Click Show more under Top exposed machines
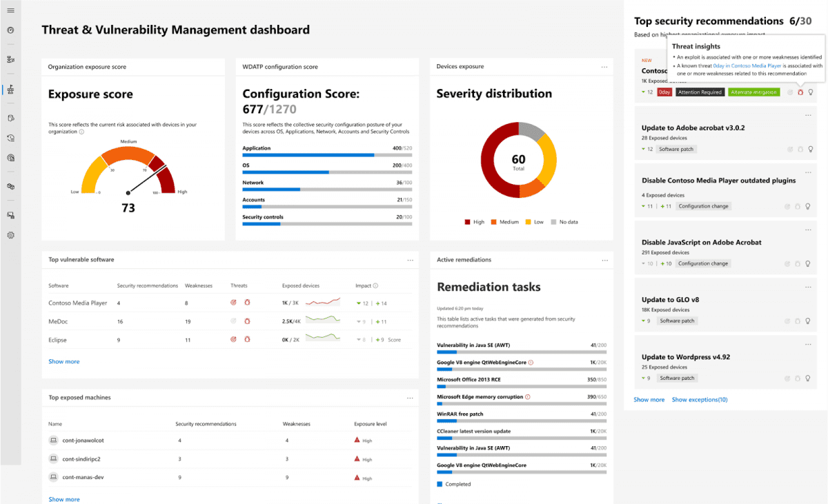Image resolution: width=828 pixels, height=504 pixels. (x=63, y=499)
